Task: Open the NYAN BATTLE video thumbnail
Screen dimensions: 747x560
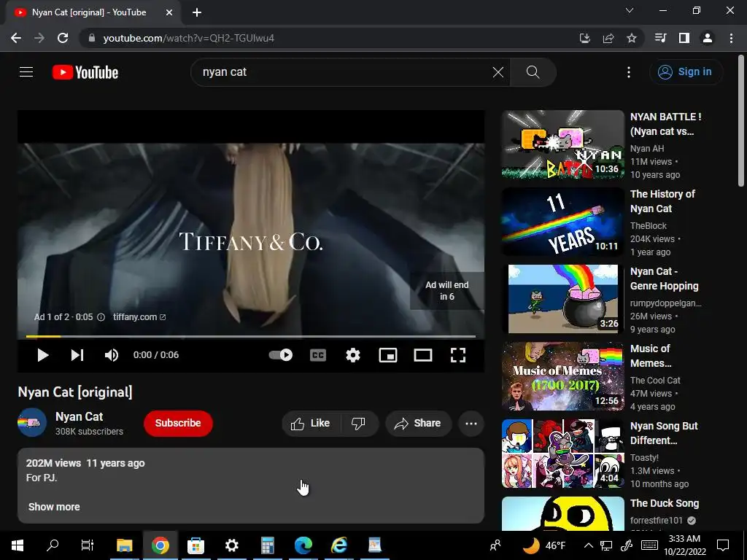Action: point(563,145)
